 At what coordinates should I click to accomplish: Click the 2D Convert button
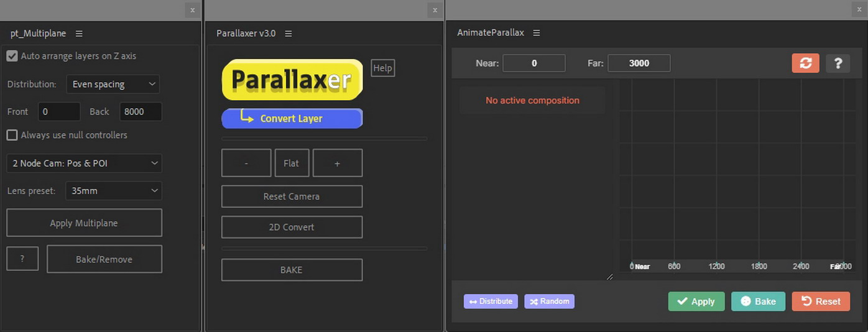point(292,227)
